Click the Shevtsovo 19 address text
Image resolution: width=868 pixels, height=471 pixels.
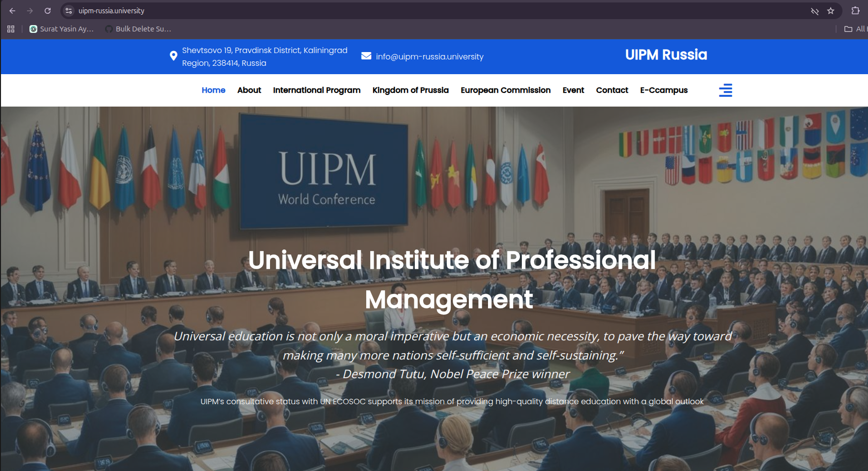tap(265, 56)
